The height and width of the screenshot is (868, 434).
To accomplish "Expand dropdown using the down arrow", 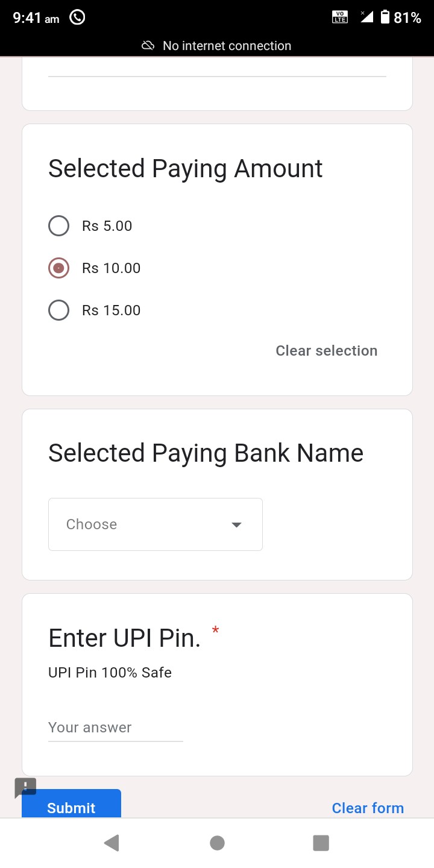I will pyautogui.click(x=236, y=524).
